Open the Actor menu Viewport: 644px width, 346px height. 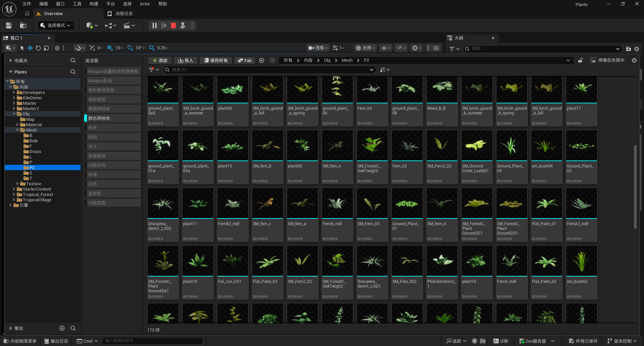pos(145,4)
